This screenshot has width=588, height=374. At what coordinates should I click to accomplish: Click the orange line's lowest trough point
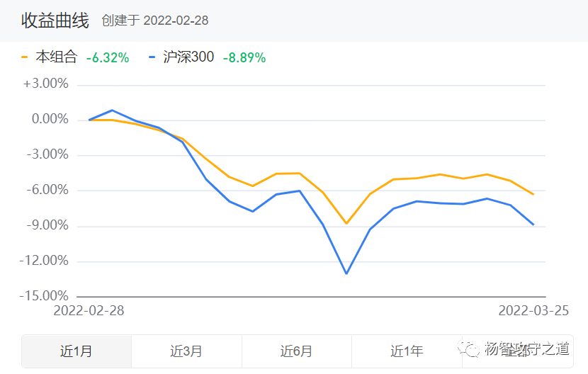346,223
